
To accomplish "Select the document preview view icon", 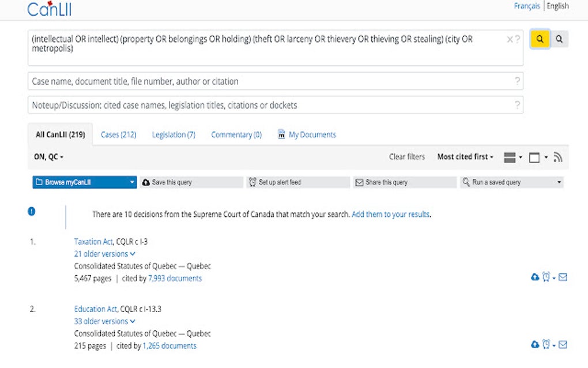I will coord(533,156).
